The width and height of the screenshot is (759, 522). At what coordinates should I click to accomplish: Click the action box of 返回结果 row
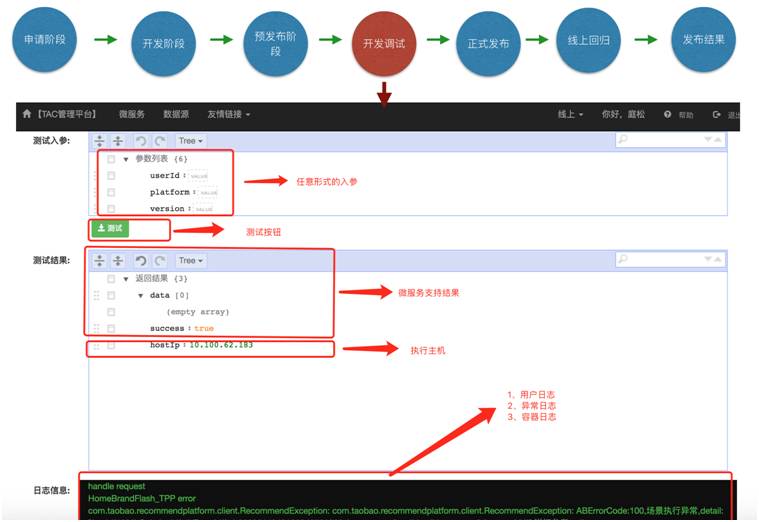point(111,278)
